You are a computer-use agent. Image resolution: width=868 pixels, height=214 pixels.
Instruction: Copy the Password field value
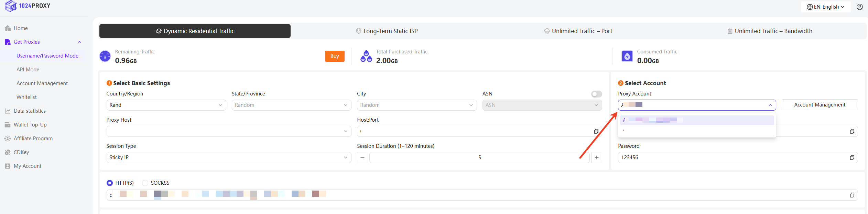pos(852,157)
